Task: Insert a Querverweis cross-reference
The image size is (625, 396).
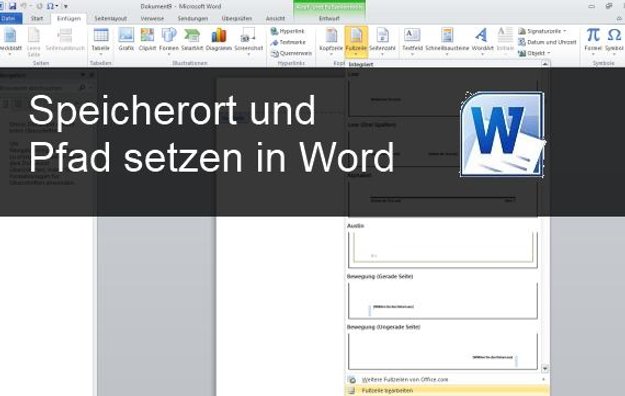Action: tap(291, 53)
